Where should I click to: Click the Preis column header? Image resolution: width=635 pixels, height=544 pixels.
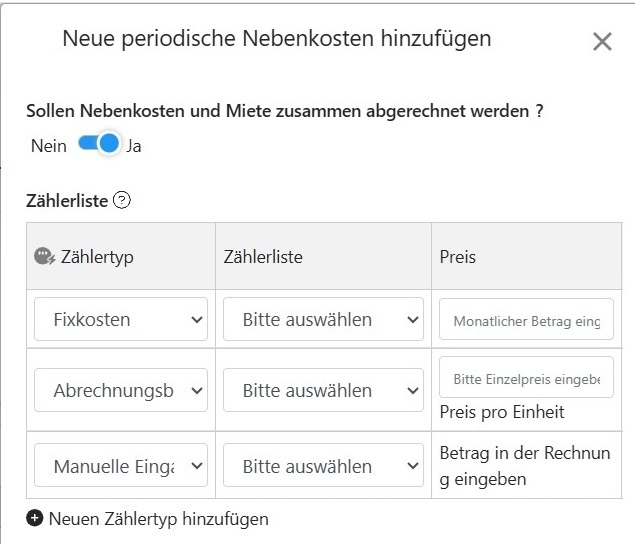tap(458, 257)
